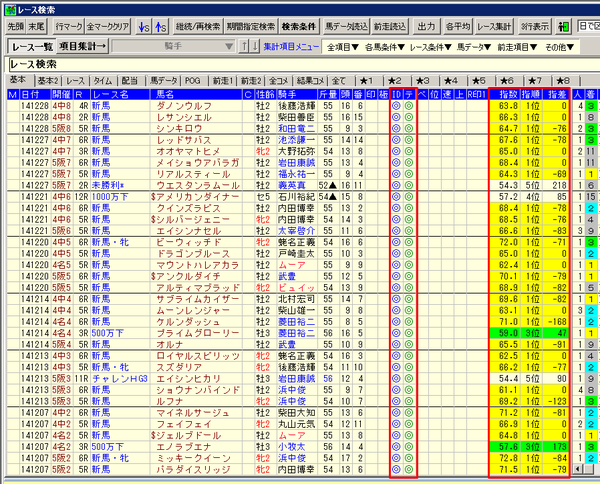The image size is (600, 484).
Task: Click the 末尾 button
Action: point(36,26)
